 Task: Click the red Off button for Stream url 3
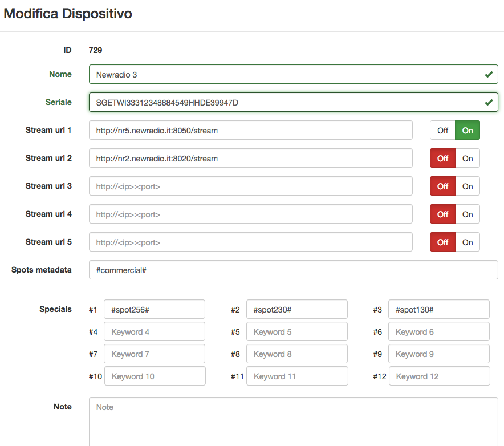(x=442, y=186)
